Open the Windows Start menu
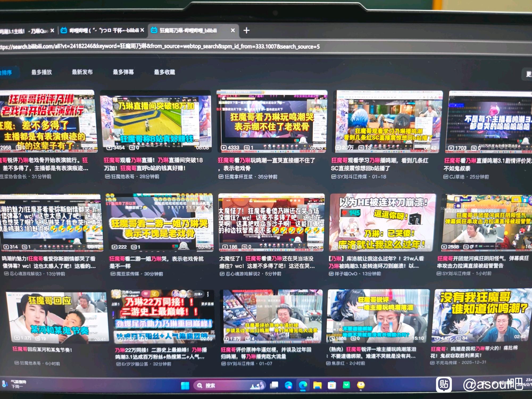The height and width of the screenshot is (399, 532). tap(185, 385)
